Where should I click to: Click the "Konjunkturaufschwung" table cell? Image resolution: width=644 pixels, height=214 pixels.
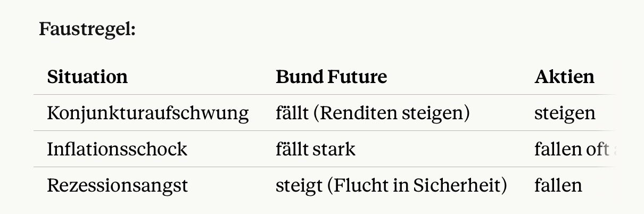[148, 113]
